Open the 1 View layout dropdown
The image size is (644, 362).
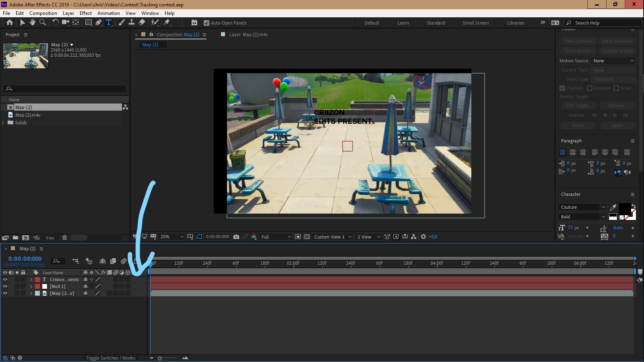coord(369,237)
